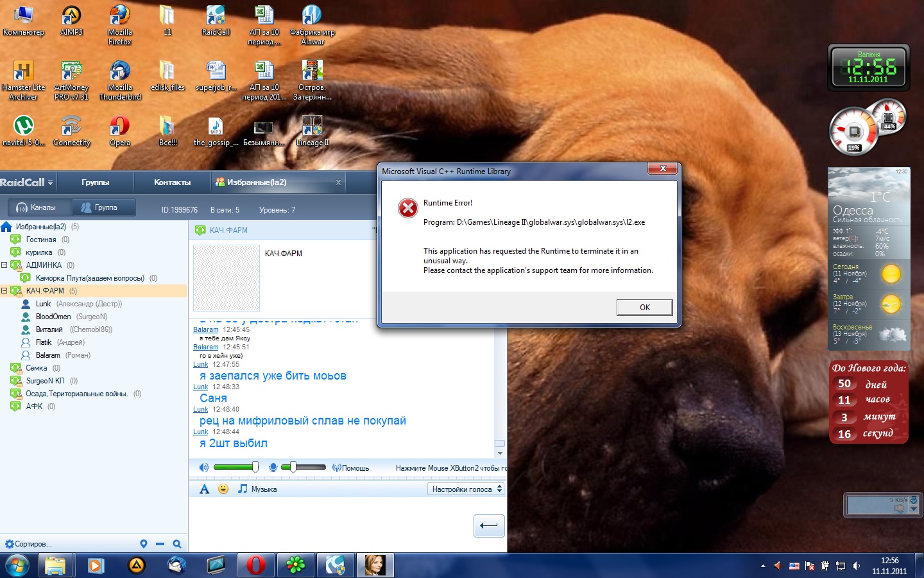Click the search magnifier icon in channel panel
This screenshot has height=578, width=924.
(177, 544)
